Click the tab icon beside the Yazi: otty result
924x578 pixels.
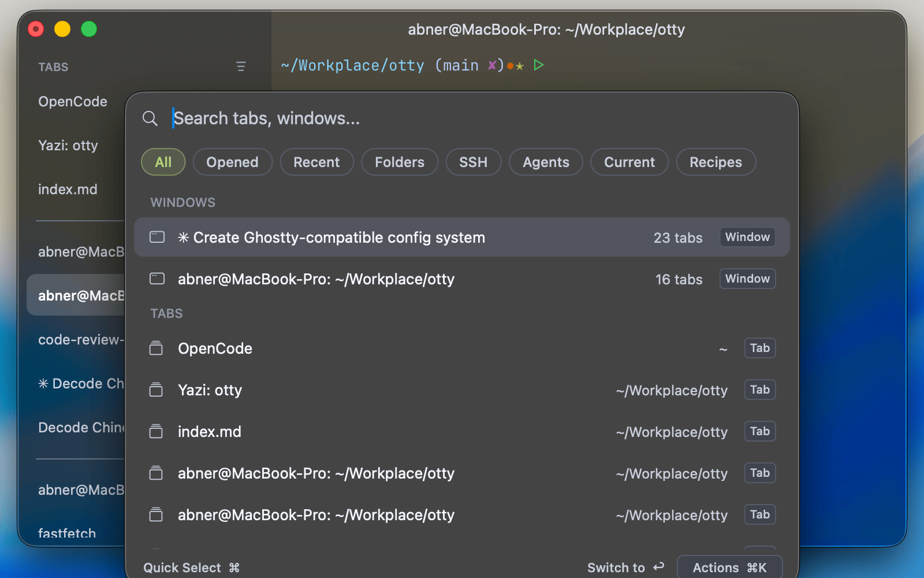click(x=156, y=390)
